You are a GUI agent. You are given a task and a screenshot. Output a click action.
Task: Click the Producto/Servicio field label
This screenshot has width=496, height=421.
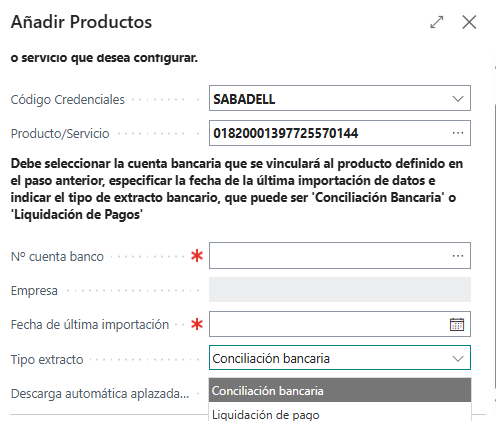(x=60, y=134)
